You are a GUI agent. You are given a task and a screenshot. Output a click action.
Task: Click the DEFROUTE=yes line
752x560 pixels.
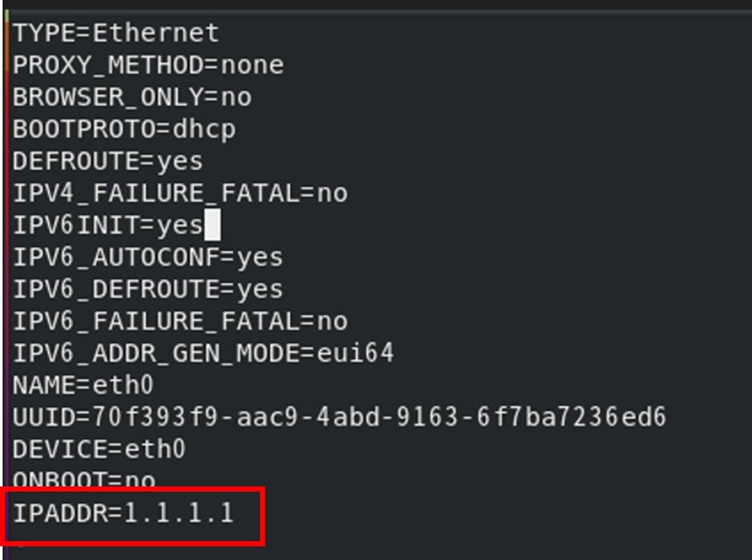108,162
